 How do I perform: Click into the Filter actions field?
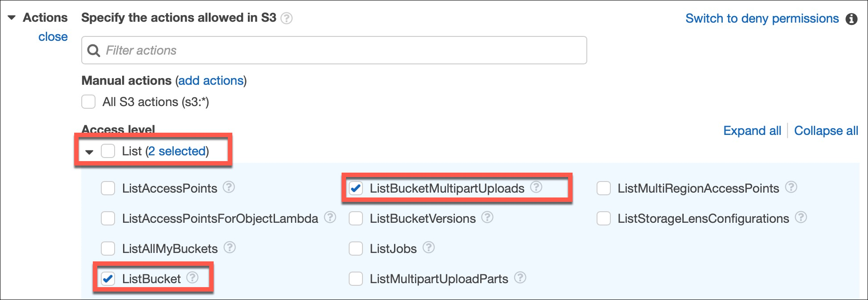click(334, 50)
